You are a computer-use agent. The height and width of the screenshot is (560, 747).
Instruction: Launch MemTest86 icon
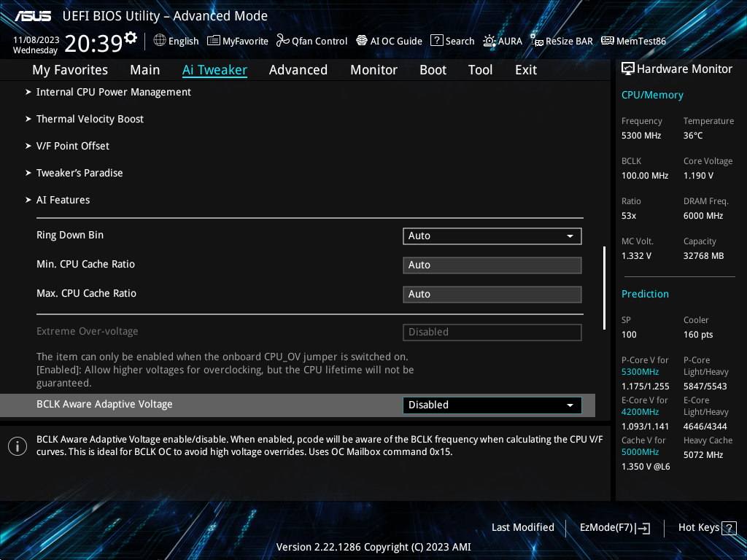[x=608, y=41]
